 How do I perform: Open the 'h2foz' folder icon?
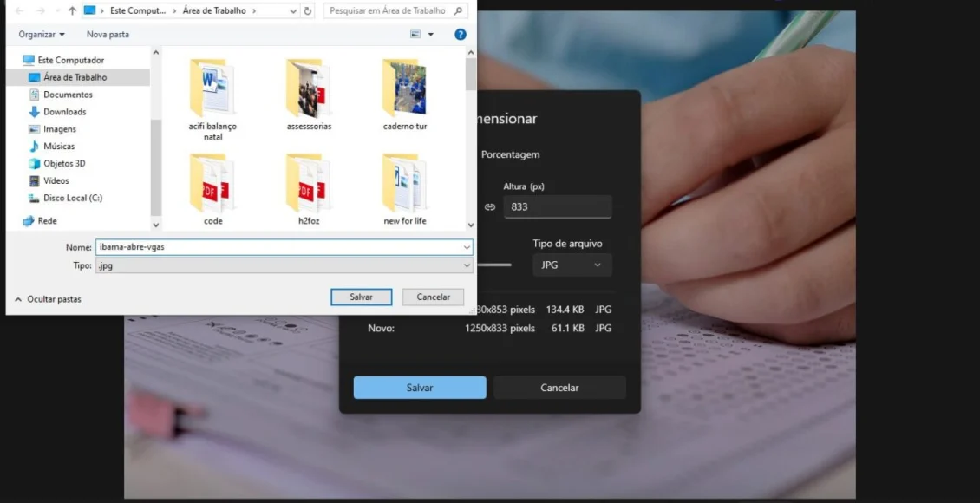pos(309,185)
